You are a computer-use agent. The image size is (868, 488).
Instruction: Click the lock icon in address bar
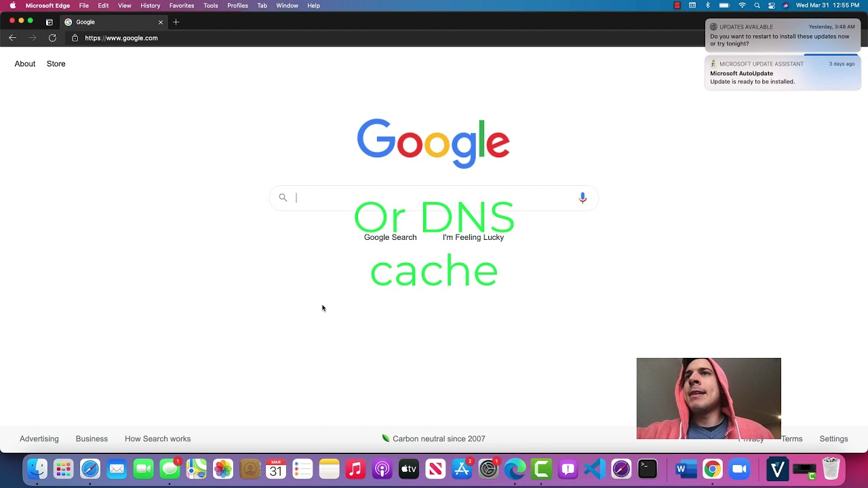75,38
